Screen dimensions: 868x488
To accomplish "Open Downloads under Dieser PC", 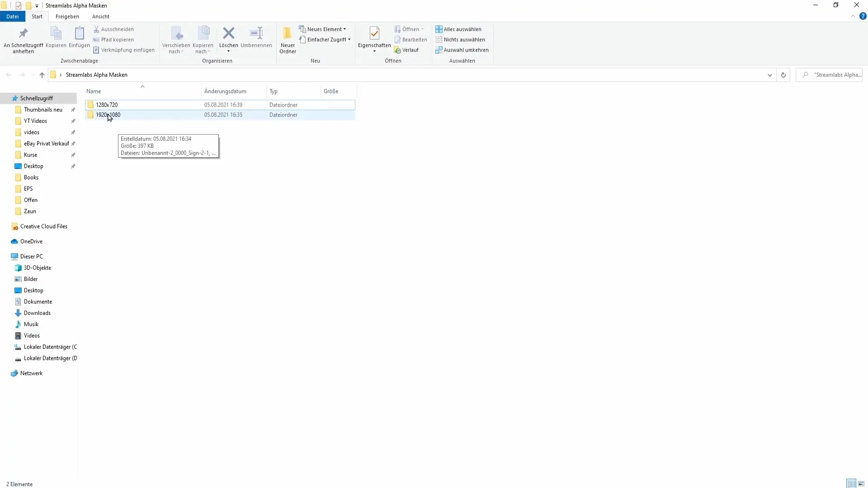I will coord(37,313).
